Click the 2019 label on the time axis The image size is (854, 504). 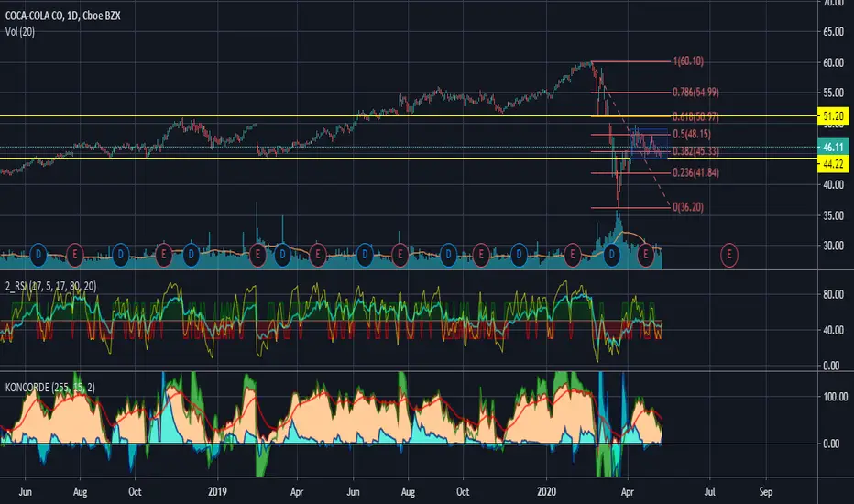[217, 491]
